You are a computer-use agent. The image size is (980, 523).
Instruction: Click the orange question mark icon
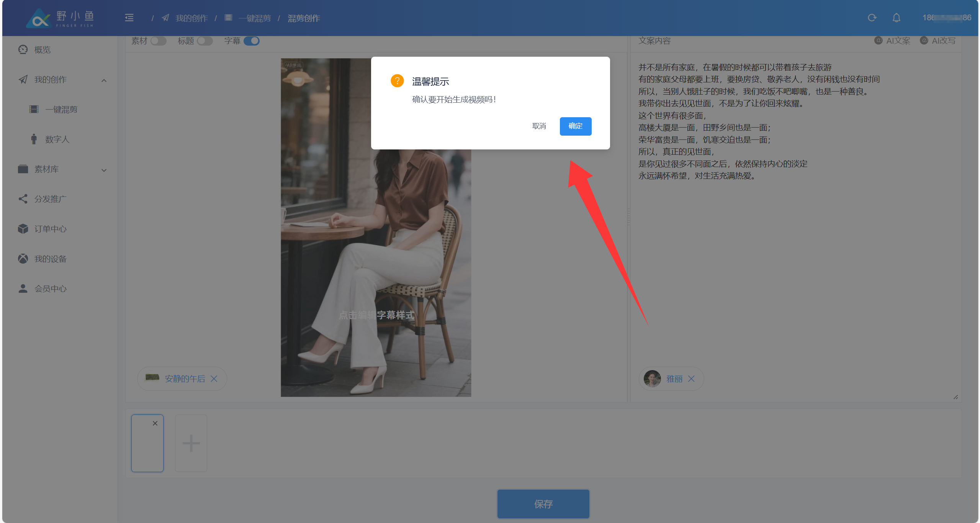point(397,81)
